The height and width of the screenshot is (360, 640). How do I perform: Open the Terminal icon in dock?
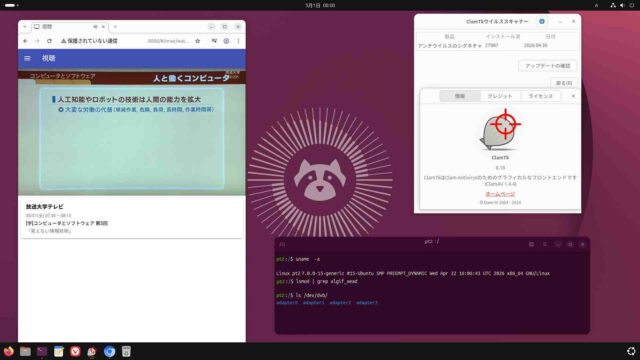pos(42,351)
